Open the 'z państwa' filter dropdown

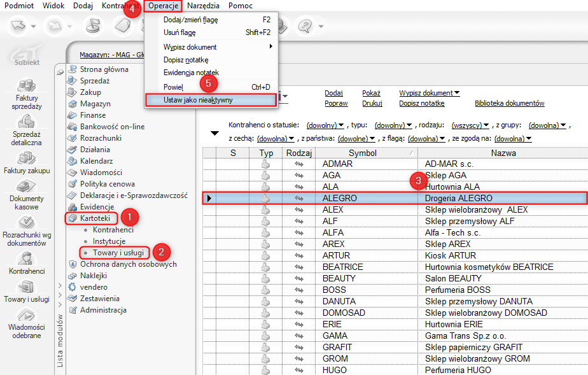click(x=356, y=139)
